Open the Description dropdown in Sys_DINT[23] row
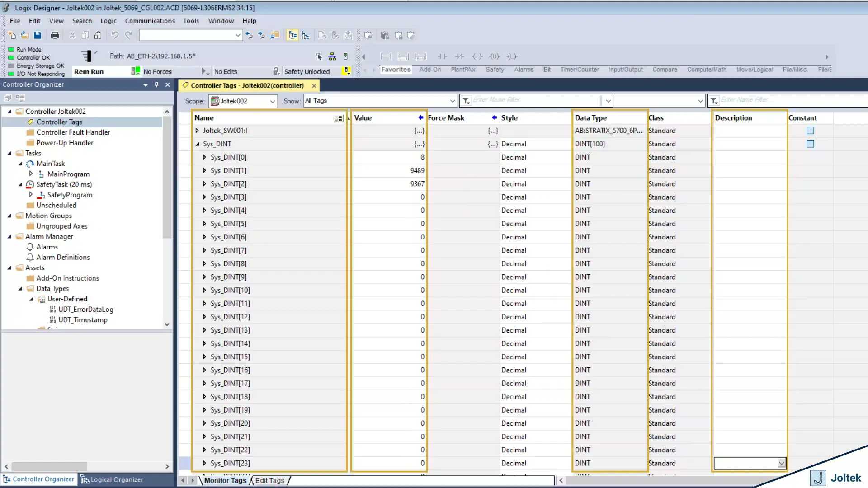Image resolution: width=868 pixels, height=488 pixels. coord(781,463)
